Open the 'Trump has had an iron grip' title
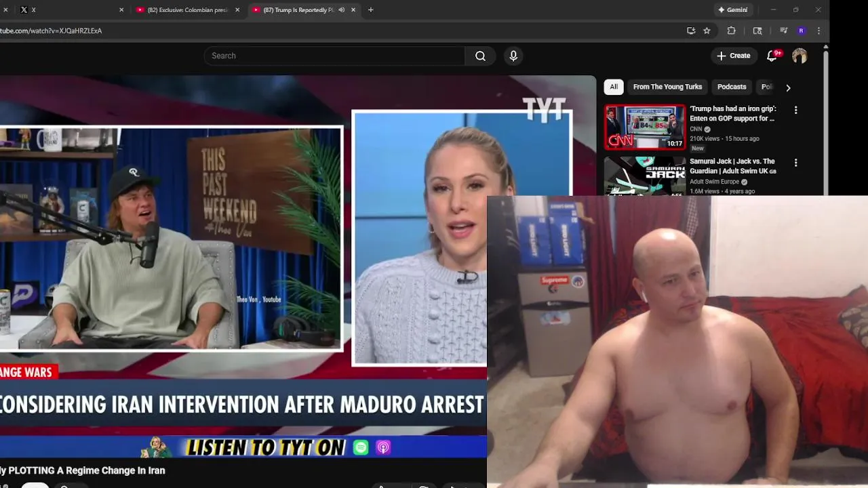 click(x=733, y=113)
